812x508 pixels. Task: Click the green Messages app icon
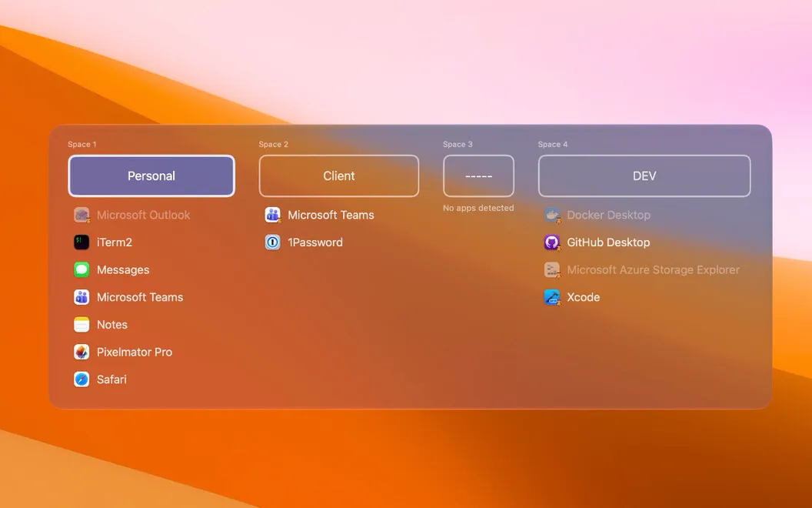point(82,269)
